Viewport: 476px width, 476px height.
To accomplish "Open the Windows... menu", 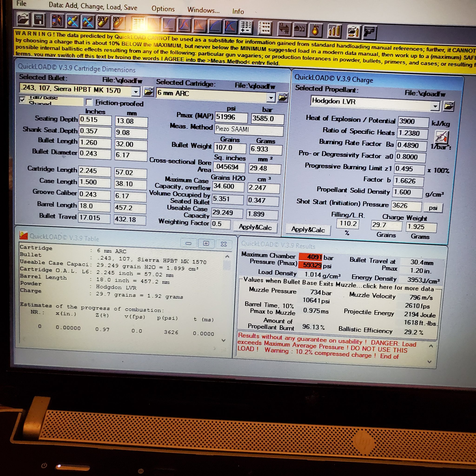I will pyautogui.click(x=203, y=10).
